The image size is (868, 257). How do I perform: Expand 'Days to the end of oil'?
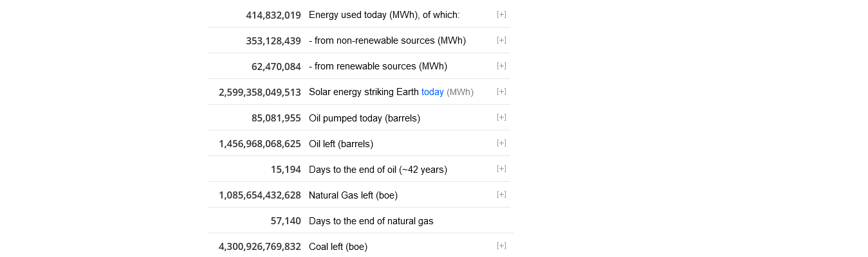[501, 168]
